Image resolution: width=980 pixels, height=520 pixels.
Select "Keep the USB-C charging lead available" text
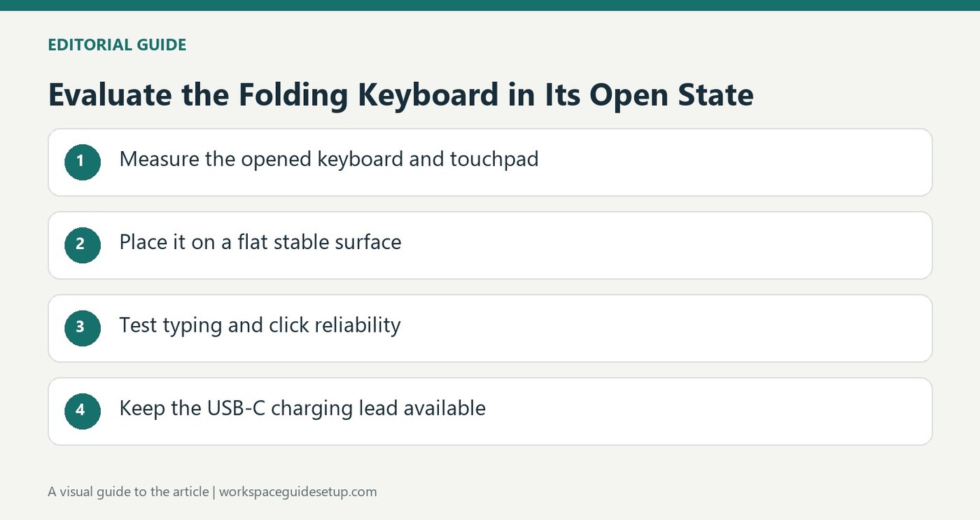pos(302,408)
